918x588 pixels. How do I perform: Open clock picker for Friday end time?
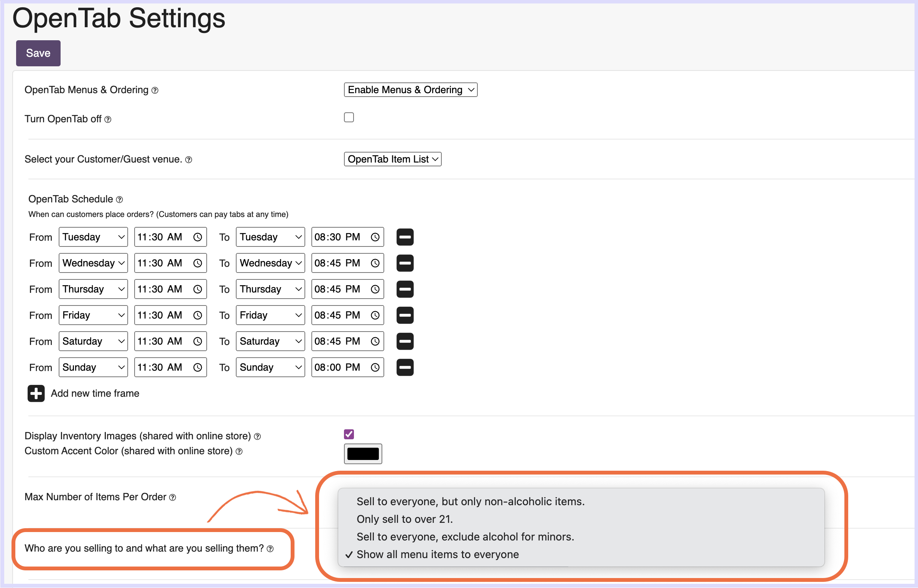click(375, 315)
